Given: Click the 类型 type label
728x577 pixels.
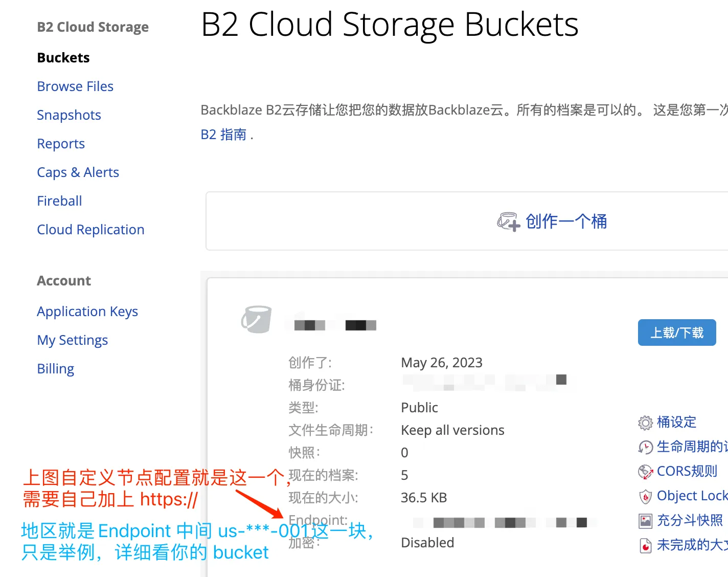Looking at the screenshot, I should tap(303, 408).
